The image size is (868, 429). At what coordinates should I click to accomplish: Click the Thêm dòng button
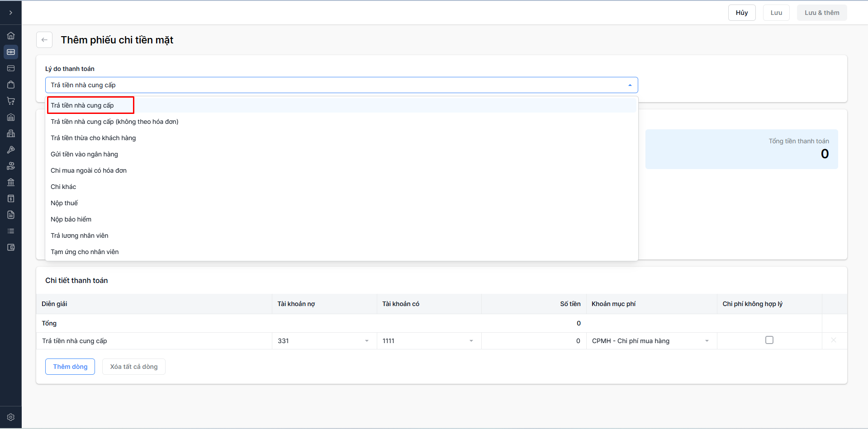coord(70,367)
